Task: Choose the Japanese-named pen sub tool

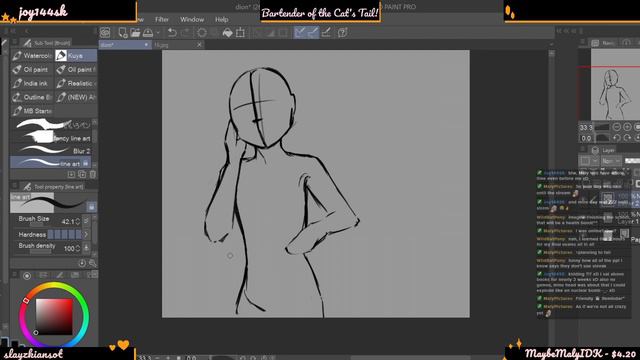Action: 51,124
